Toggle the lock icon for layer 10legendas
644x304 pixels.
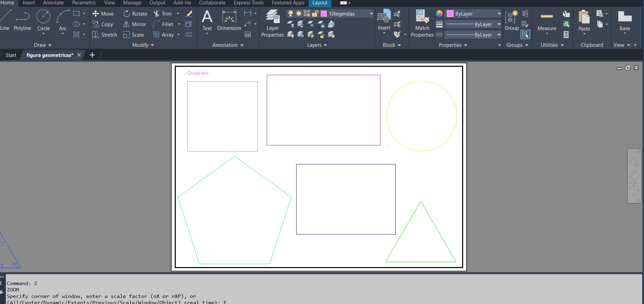tap(315, 14)
